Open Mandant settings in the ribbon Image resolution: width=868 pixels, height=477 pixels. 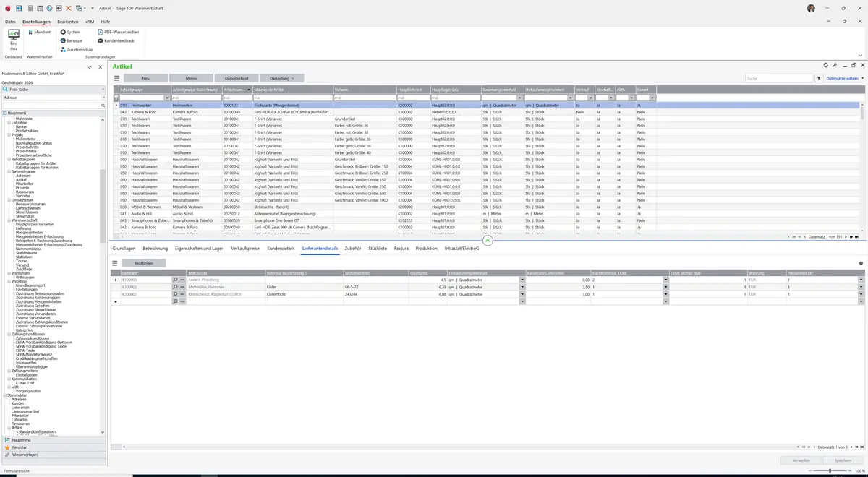[38, 32]
